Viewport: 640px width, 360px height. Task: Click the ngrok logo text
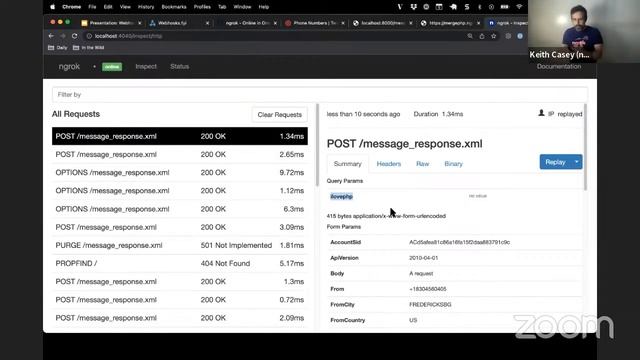coord(69,67)
